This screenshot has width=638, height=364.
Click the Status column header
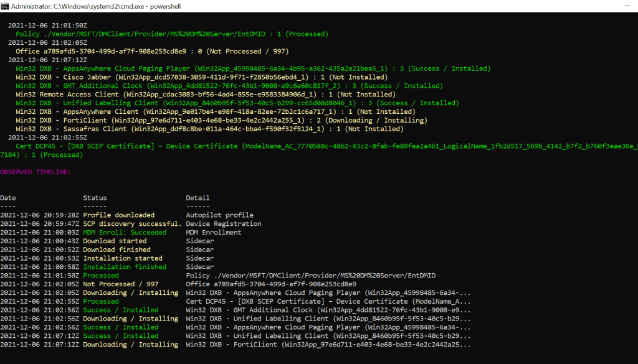click(95, 198)
